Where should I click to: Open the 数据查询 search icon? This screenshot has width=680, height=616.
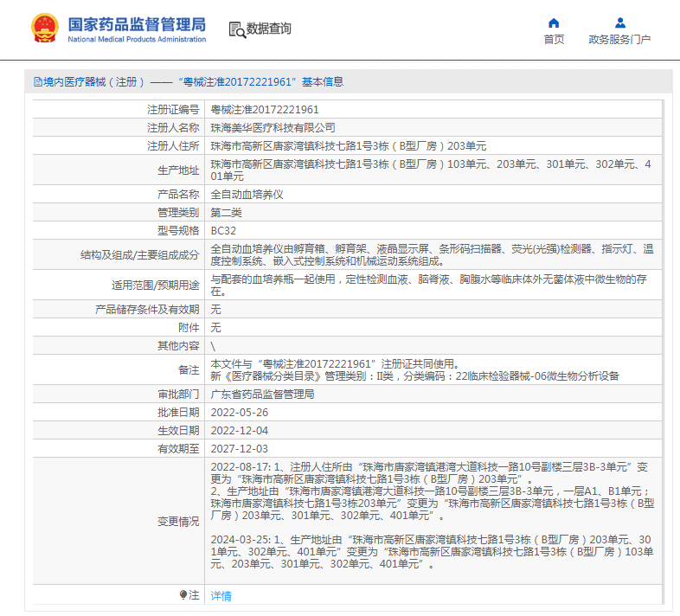point(237,29)
